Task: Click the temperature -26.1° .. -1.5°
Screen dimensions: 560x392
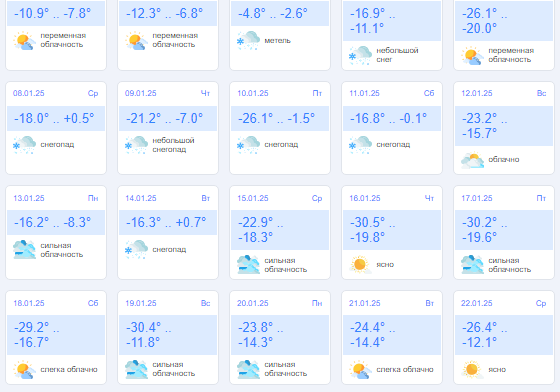Action: coord(276,119)
